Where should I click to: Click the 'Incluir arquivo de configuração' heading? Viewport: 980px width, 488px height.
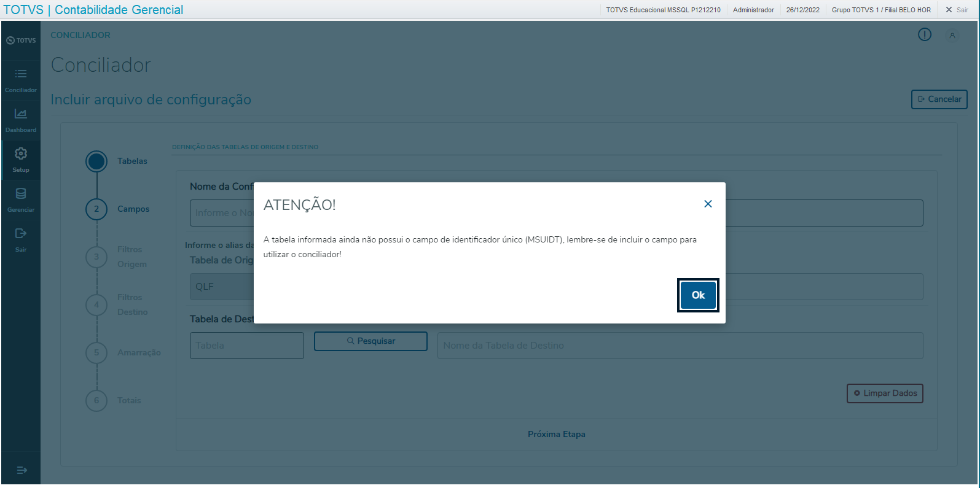pyautogui.click(x=151, y=99)
